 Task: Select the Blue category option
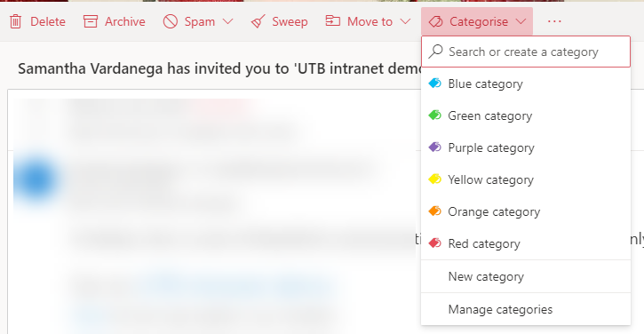[x=526, y=83]
